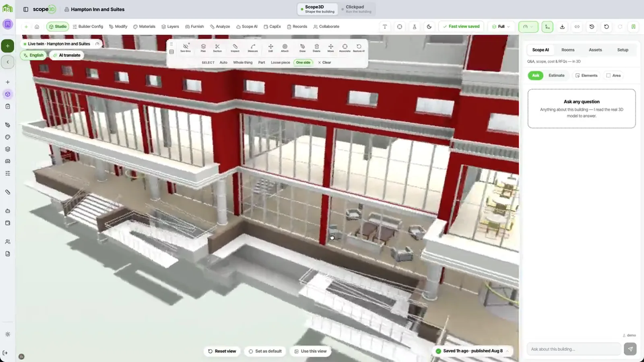Select the Delete trash tool
644x362 pixels.
click(317, 48)
